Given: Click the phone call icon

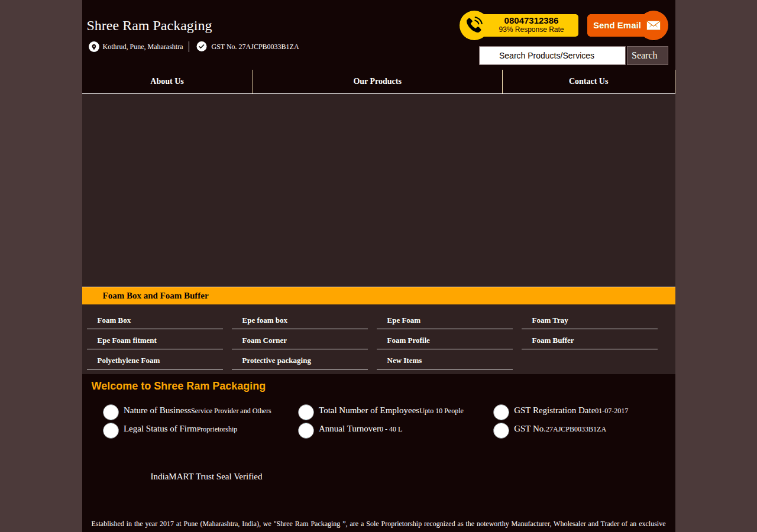Looking at the screenshot, I should pos(474,25).
